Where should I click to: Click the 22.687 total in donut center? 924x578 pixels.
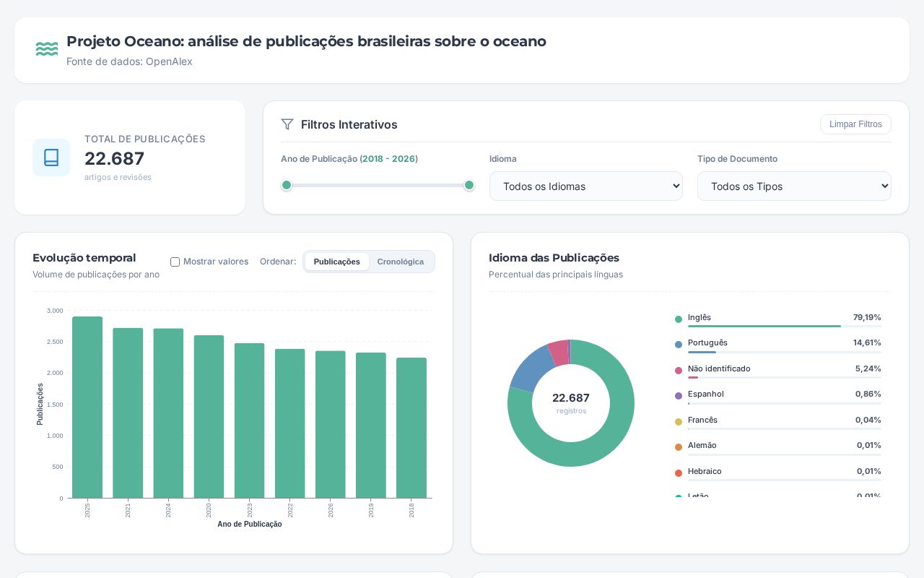click(571, 398)
